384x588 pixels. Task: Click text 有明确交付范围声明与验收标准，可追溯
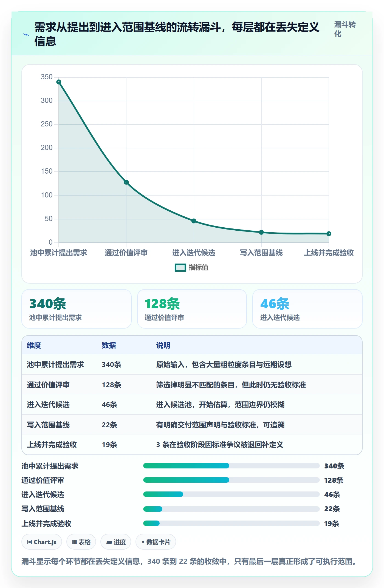coord(220,425)
